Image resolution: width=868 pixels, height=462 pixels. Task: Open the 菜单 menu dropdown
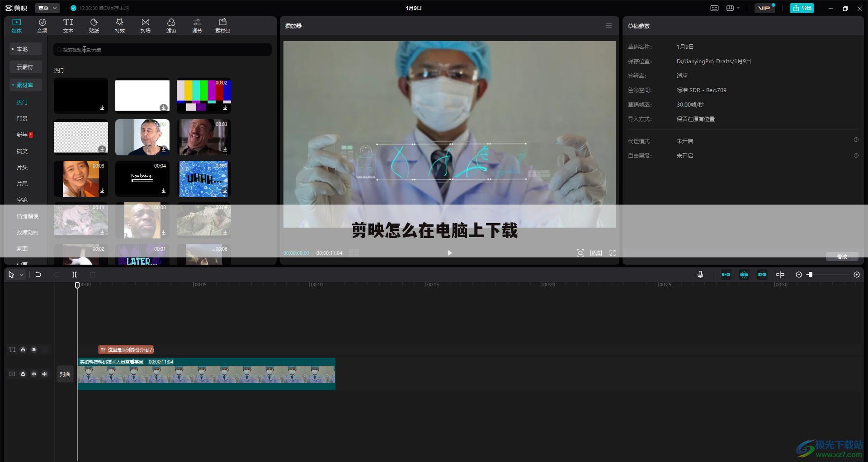(47, 8)
